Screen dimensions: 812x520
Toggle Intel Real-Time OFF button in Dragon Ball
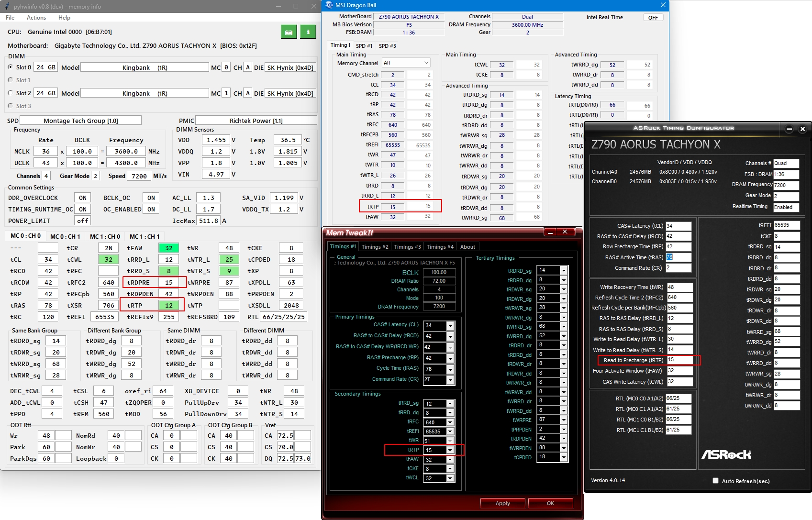pyautogui.click(x=653, y=18)
